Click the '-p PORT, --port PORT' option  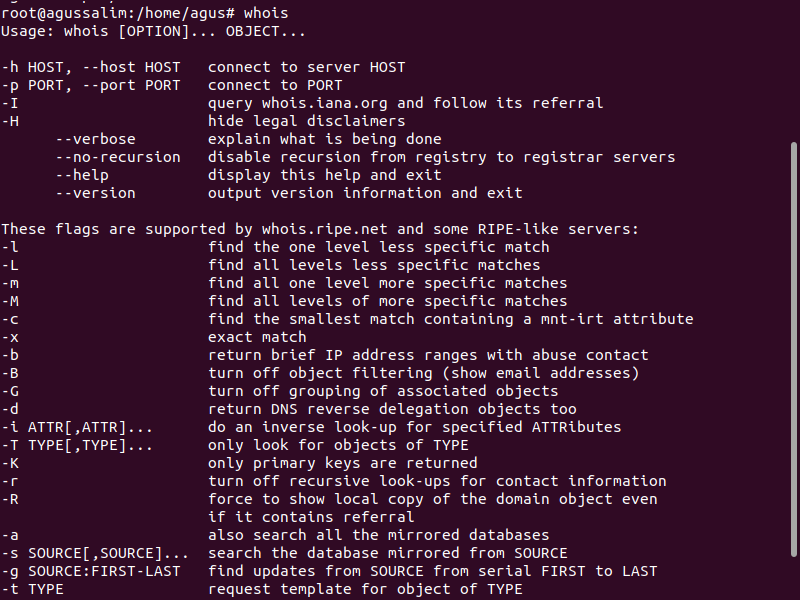pyautogui.click(x=91, y=85)
